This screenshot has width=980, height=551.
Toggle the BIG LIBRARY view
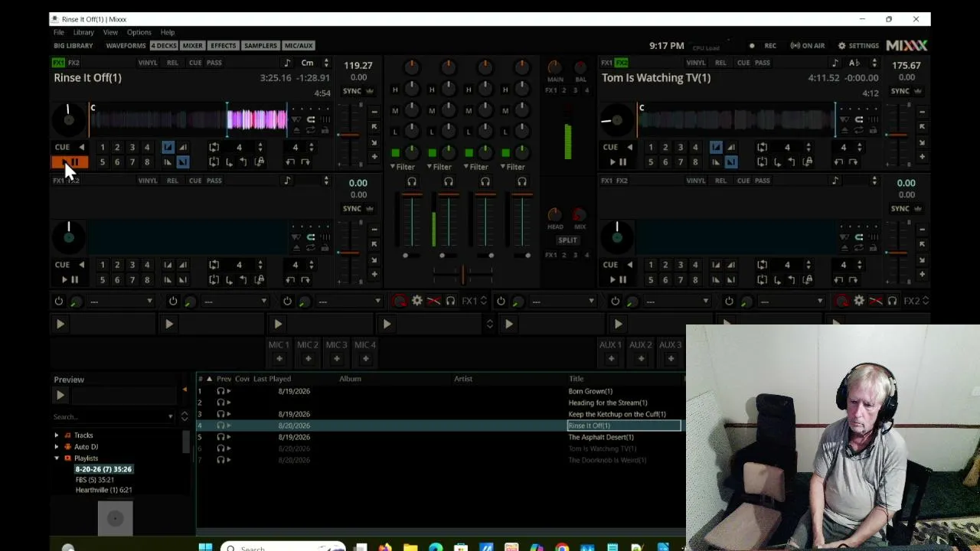click(x=73, y=46)
